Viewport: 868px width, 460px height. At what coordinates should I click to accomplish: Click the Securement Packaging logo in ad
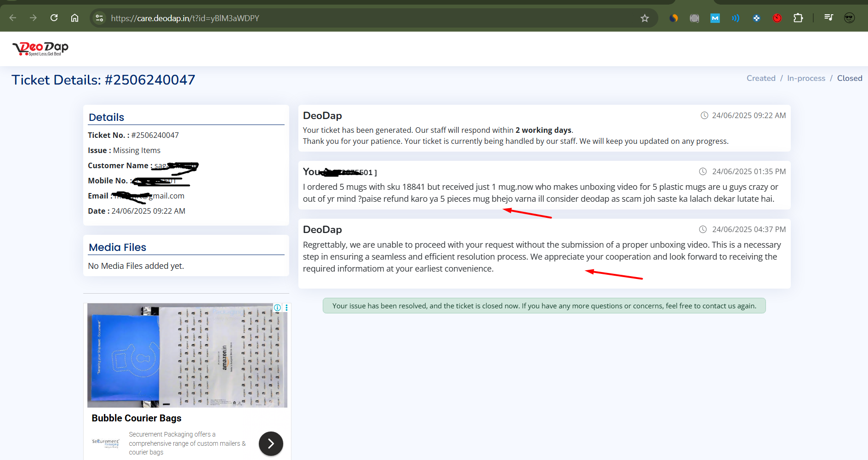tap(105, 443)
